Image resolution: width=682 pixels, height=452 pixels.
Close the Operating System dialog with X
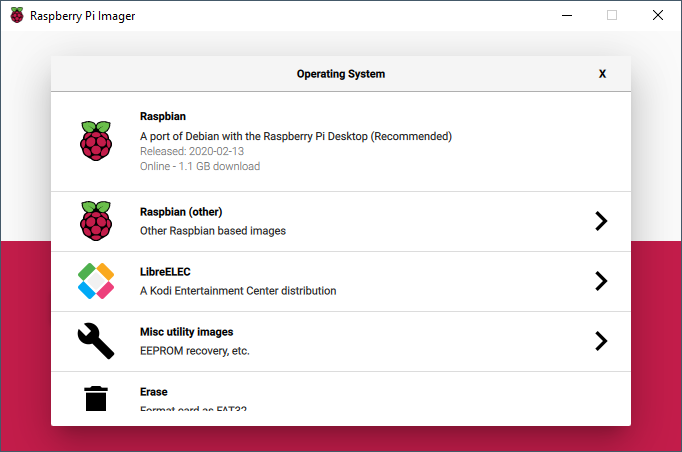pos(602,74)
